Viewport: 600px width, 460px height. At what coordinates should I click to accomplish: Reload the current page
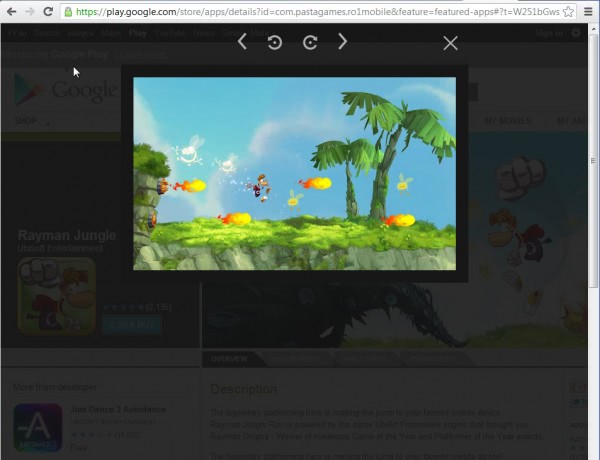[x=48, y=11]
